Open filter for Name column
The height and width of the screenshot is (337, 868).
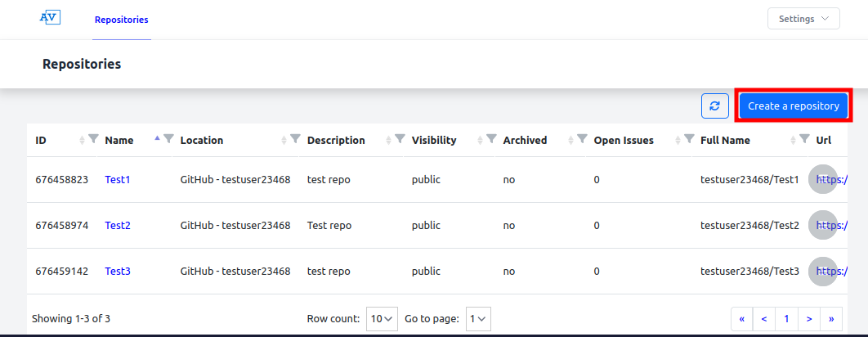(x=169, y=139)
